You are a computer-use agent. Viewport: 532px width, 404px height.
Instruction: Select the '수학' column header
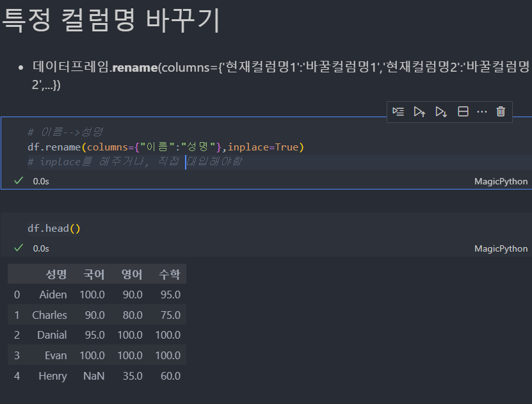point(170,274)
